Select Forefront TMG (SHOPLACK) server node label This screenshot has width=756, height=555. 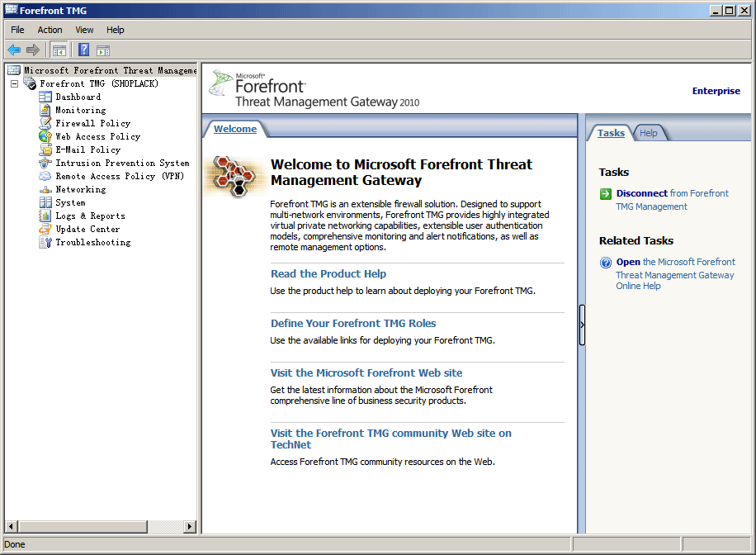[99, 83]
